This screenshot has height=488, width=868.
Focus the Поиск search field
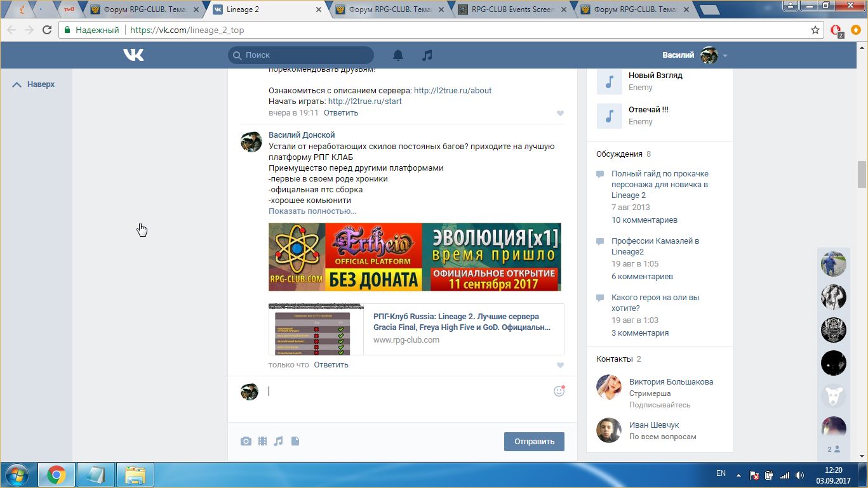301,55
